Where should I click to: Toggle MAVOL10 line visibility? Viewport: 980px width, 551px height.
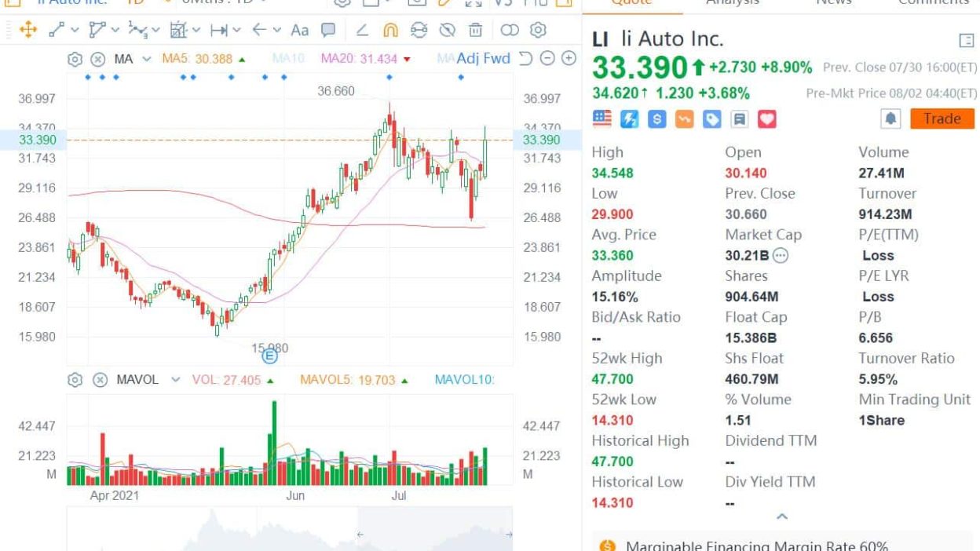464,380
